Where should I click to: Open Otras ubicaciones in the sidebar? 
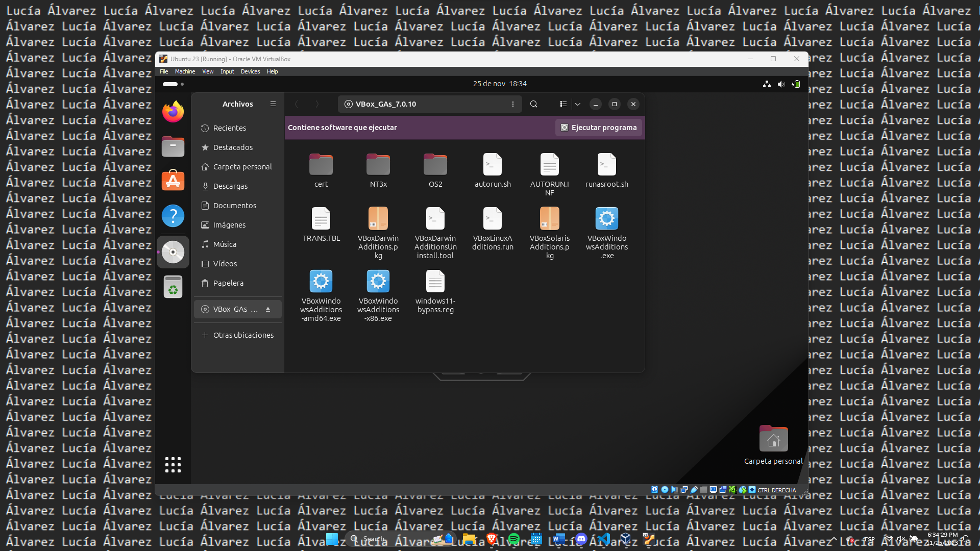tap(243, 335)
